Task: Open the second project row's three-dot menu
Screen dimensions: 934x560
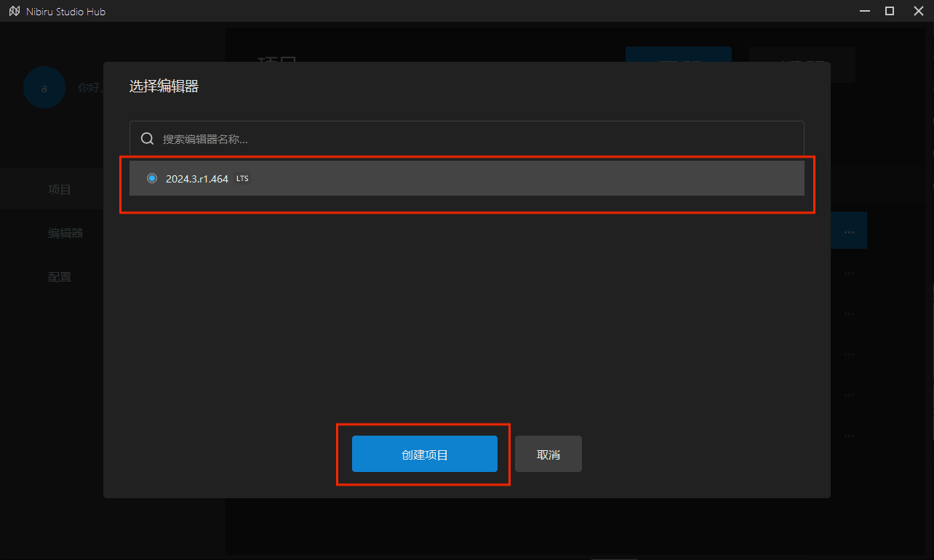Action: (x=849, y=273)
